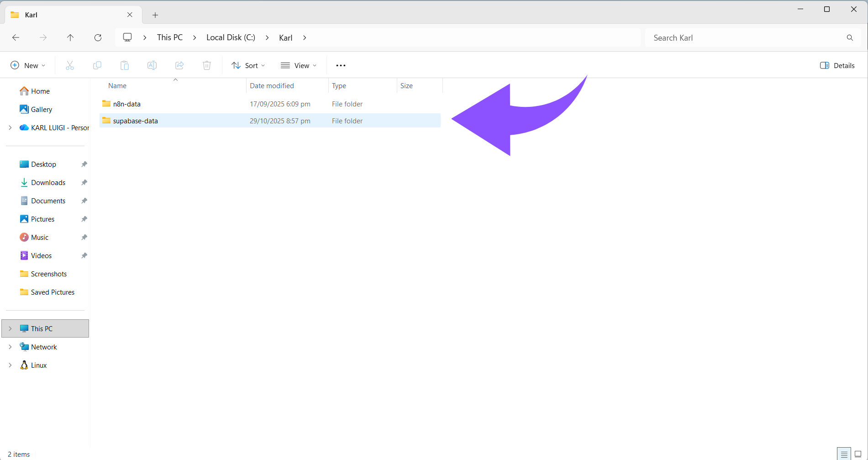Click the New button
The width and height of the screenshot is (868, 460).
tap(28, 65)
